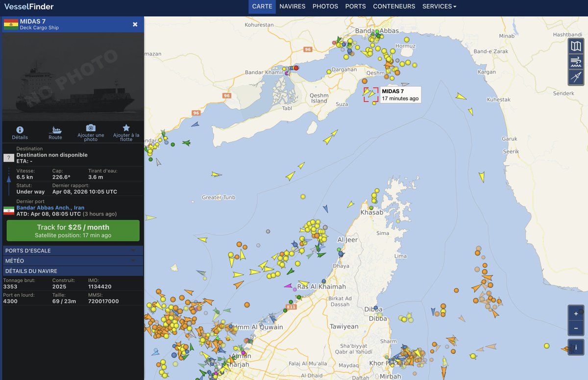Open the map info 'i' button
Image resolution: width=588 pixels, height=380 pixels.
tap(576, 347)
